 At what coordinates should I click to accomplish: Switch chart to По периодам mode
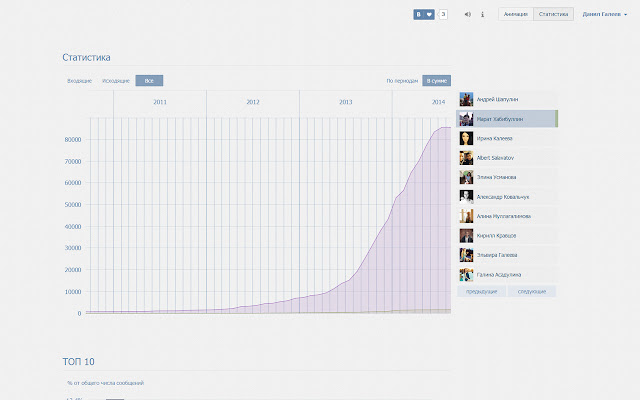[x=402, y=81]
